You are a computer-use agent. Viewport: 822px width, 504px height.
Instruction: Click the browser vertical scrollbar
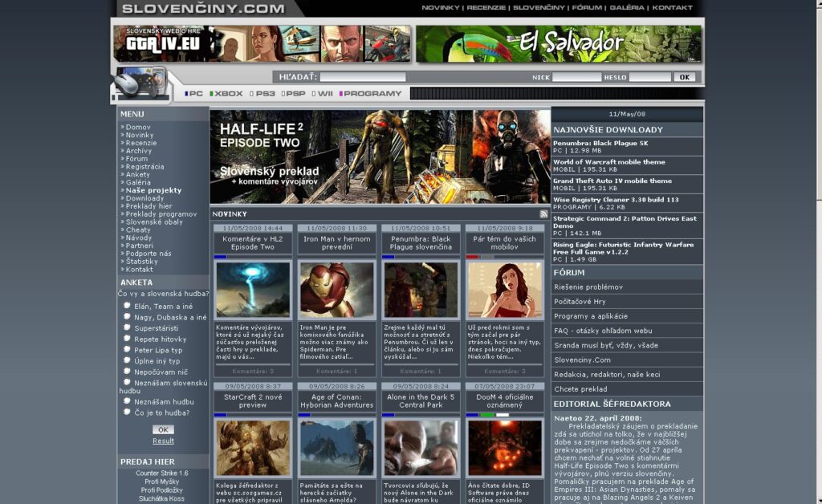(818, 251)
